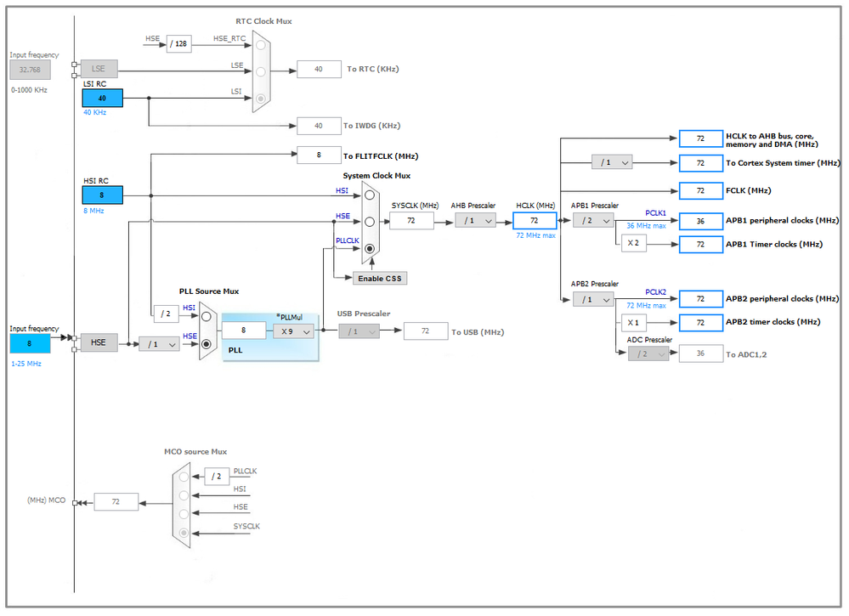This screenshot has height=616, width=849.
Task: Choose HSI in PLL Source Mux
Action: 207,316
